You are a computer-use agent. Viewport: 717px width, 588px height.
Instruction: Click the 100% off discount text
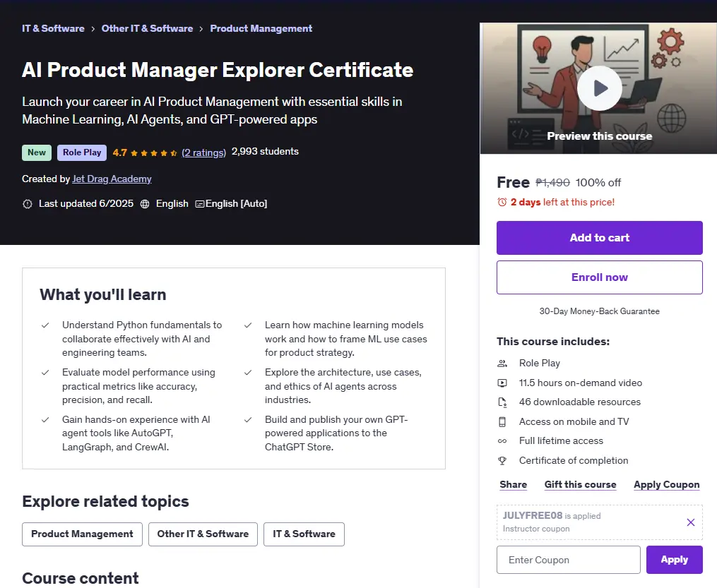click(598, 183)
